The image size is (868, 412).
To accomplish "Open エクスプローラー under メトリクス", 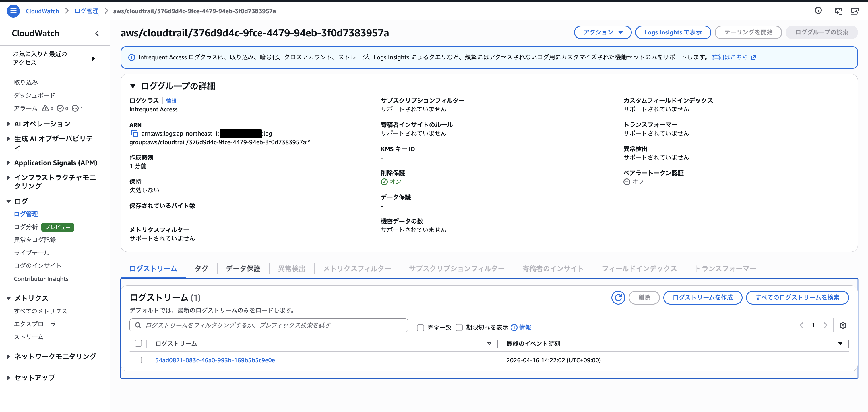I will pos(38,324).
